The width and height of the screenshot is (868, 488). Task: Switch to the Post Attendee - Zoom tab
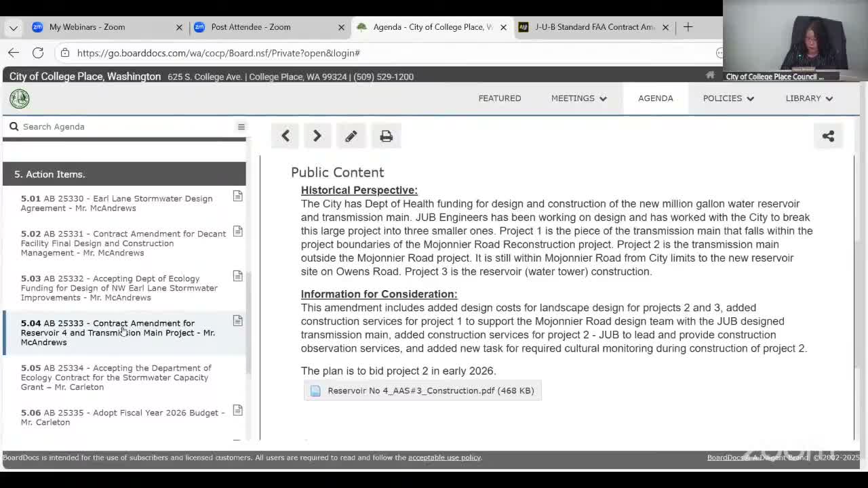[x=269, y=27]
